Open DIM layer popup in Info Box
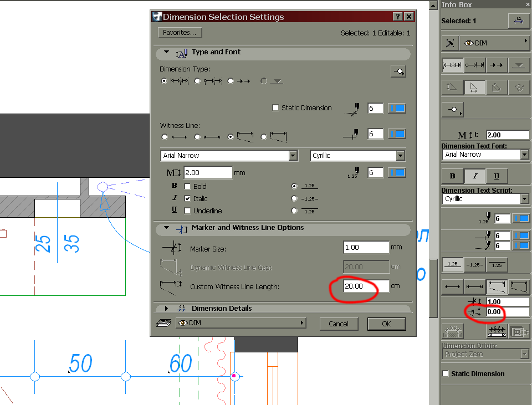This screenshot has width=532, height=405. pos(495,43)
